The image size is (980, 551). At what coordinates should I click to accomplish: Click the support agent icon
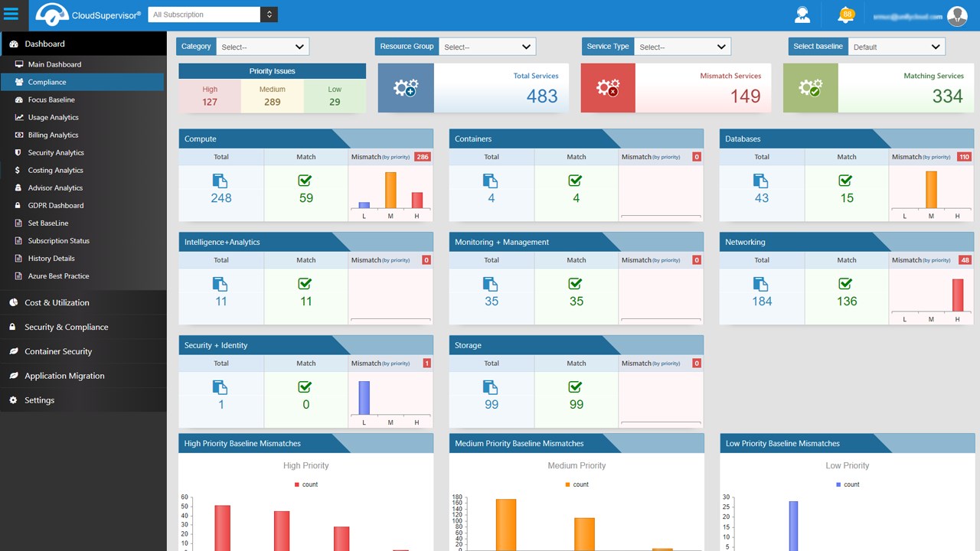pos(802,15)
